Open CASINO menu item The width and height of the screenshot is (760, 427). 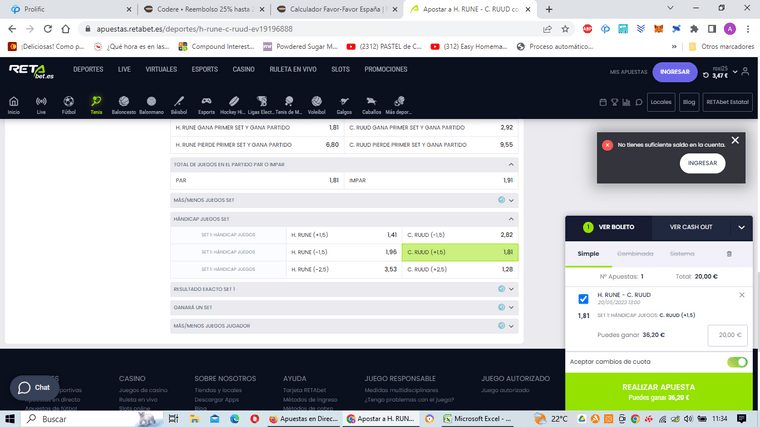243,69
